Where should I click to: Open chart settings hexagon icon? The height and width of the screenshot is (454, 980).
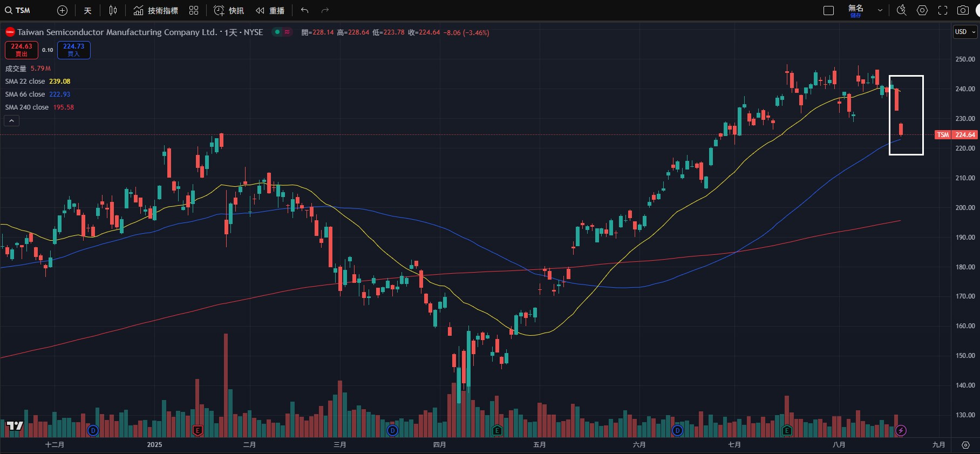pyautogui.click(x=922, y=10)
